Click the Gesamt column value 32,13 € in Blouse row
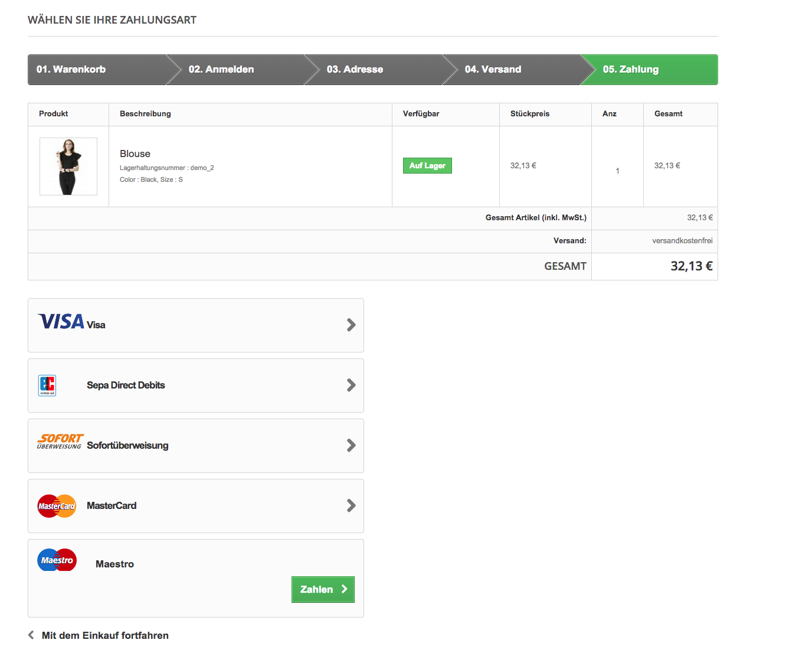Image resolution: width=812 pixels, height=653 pixels. click(667, 165)
